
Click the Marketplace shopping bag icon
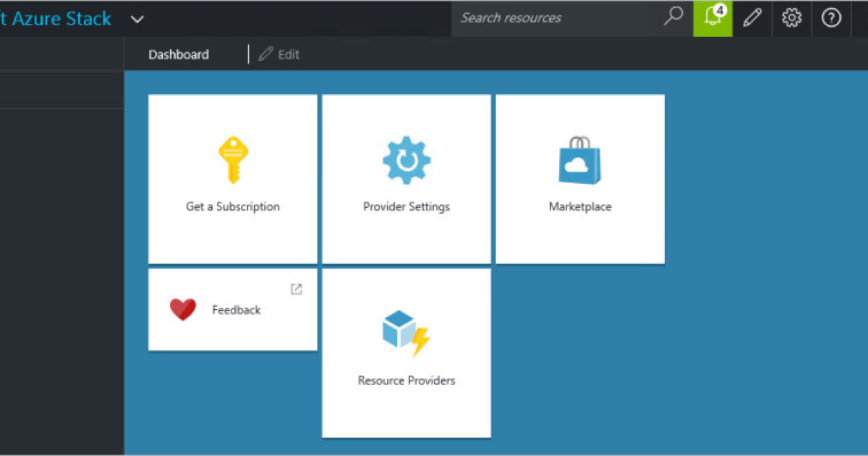579,160
